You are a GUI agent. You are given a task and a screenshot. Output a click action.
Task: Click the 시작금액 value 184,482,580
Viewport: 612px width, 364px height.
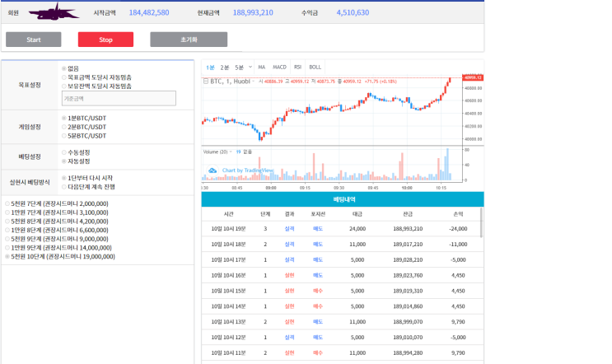149,12
